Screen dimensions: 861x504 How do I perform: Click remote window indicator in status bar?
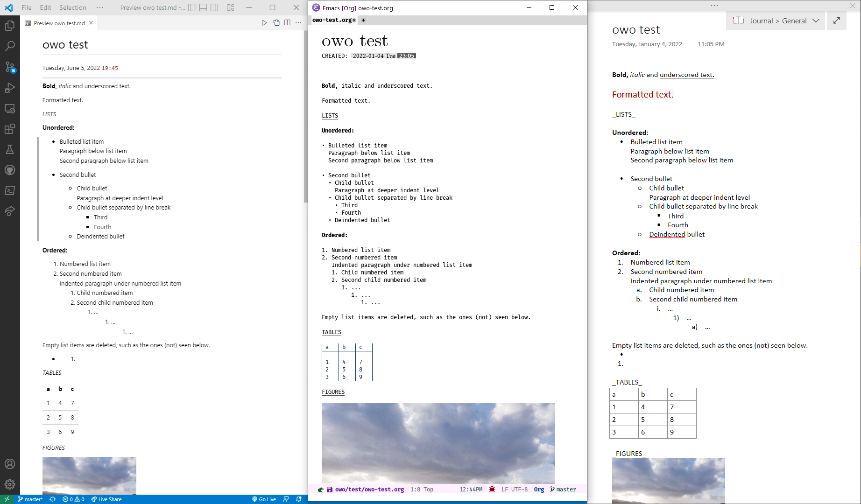tap(7, 499)
